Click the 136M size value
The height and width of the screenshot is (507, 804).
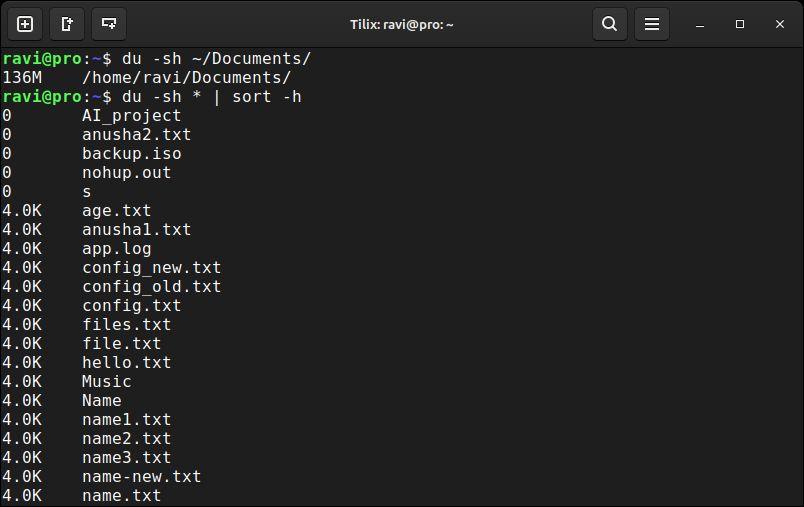coord(22,78)
